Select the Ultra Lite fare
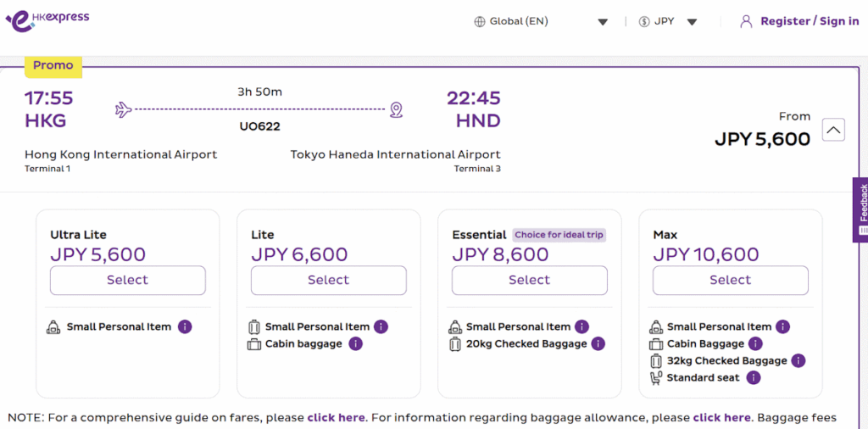 (127, 280)
